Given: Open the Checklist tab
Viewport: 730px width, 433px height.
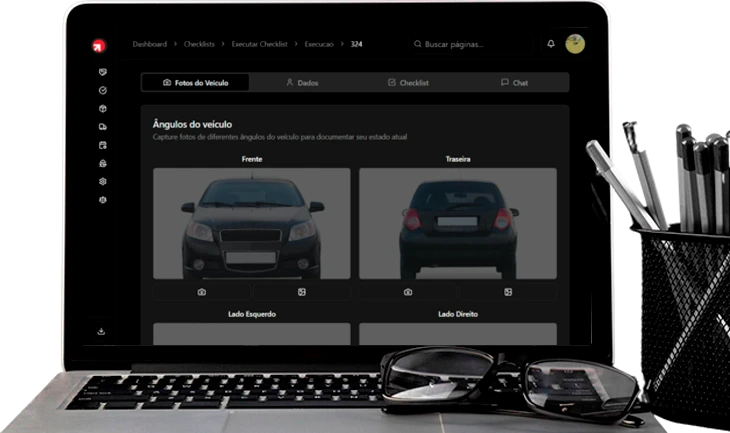Looking at the screenshot, I should click(x=408, y=83).
